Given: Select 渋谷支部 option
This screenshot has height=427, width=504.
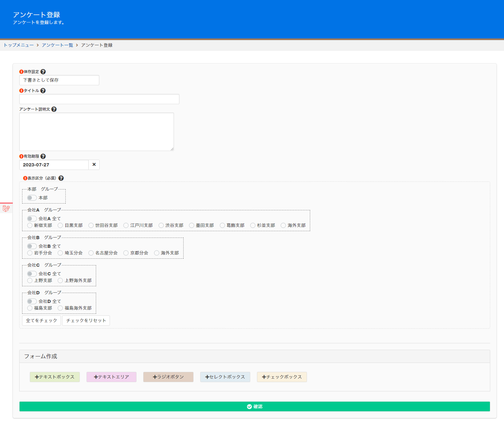Looking at the screenshot, I should [x=161, y=225].
